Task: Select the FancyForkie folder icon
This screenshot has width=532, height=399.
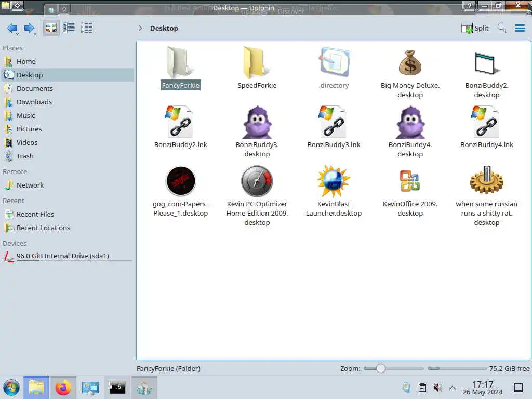Action: [x=180, y=62]
